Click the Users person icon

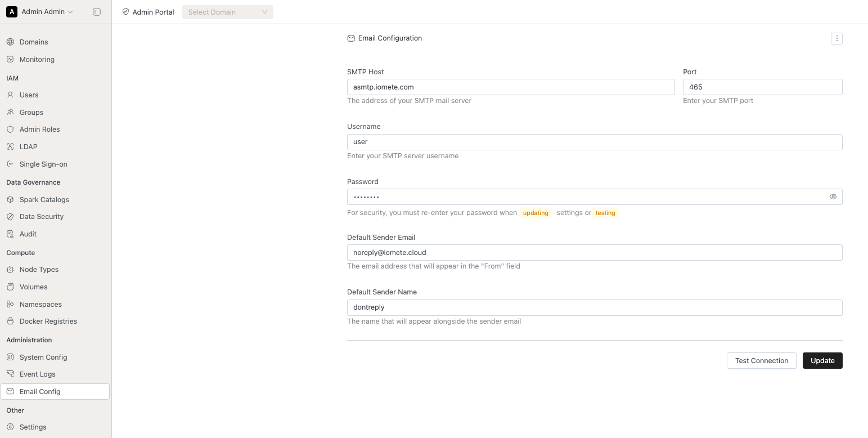tap(10, 95)
